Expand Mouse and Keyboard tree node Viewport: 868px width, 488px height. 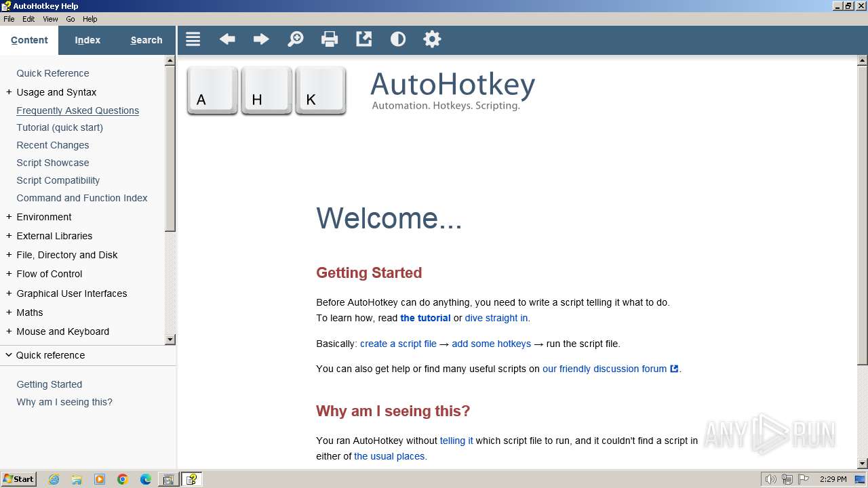pos(9,331)
